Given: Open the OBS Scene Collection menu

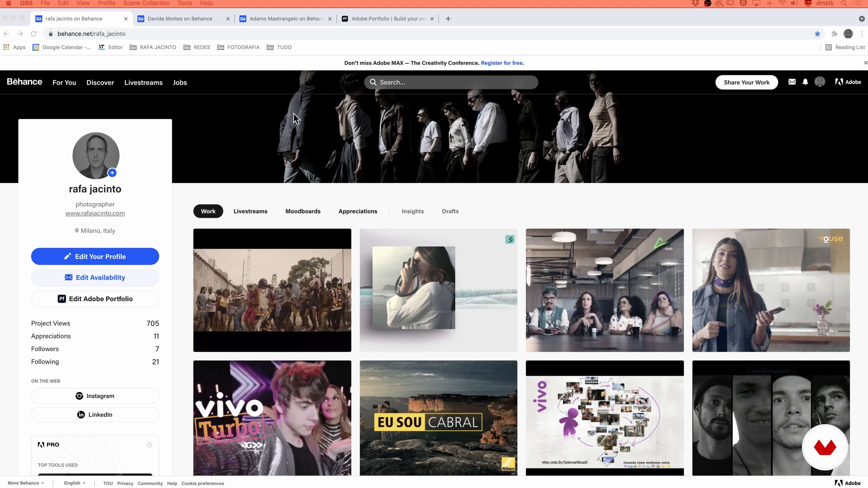Looking at the screenshot, I should point(146,3).
